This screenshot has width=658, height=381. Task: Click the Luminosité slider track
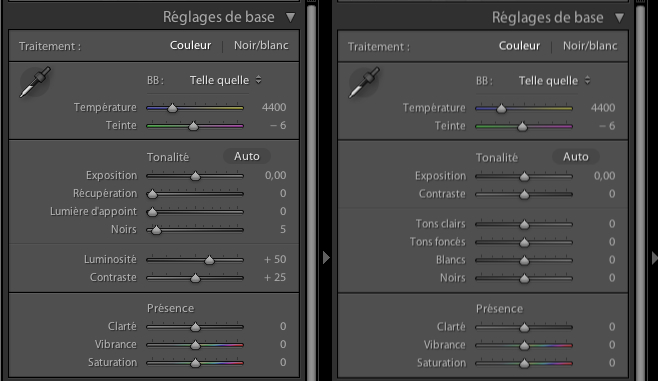pos(195,260)
